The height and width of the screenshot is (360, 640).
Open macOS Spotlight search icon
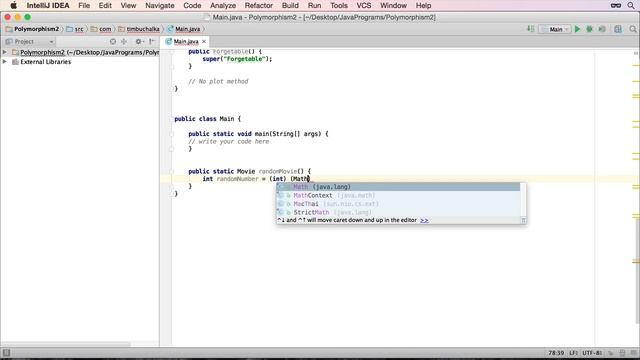click(x=631, y=5)
